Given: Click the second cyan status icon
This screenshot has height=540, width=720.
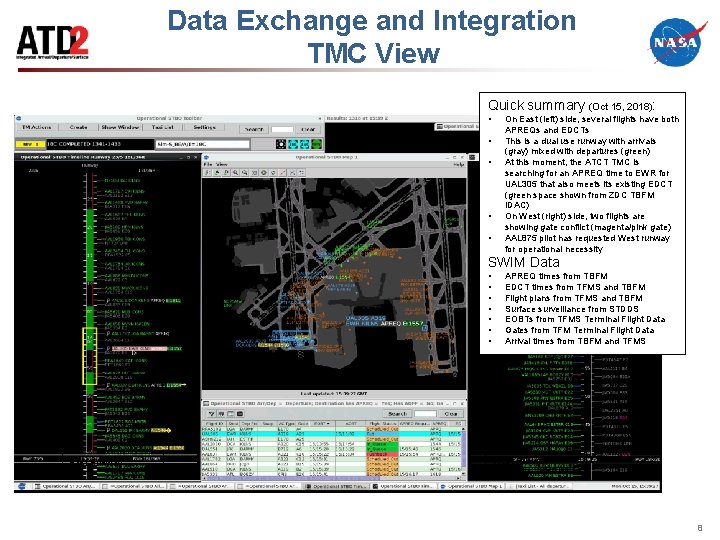Looking at the screenshot, I should [304, 144].
